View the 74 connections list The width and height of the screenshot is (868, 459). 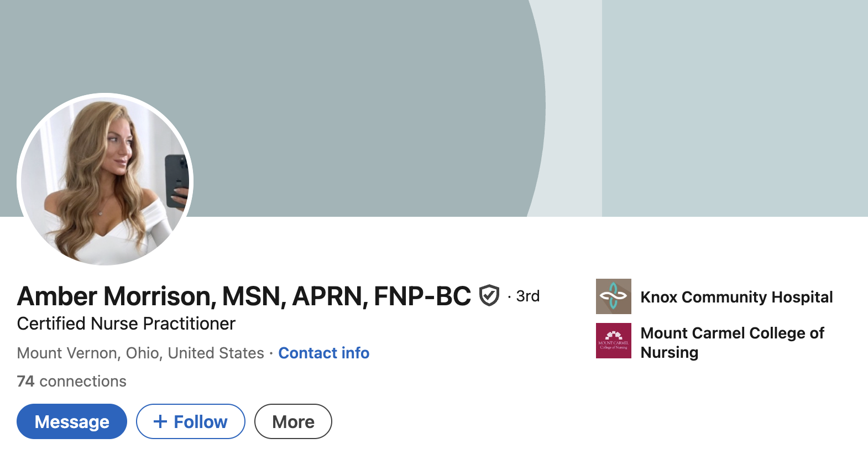pyautogui.click(x=72, y=382)
